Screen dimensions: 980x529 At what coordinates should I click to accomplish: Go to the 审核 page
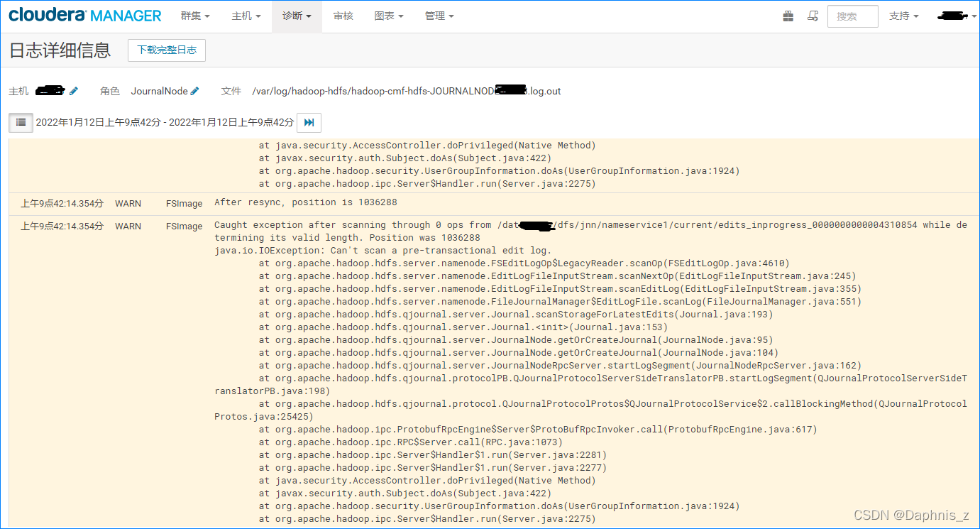(x=343, y=16)
